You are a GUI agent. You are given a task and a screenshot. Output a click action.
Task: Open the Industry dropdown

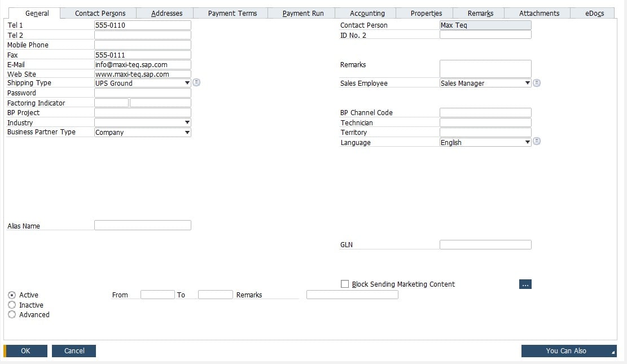click(187, 122)
